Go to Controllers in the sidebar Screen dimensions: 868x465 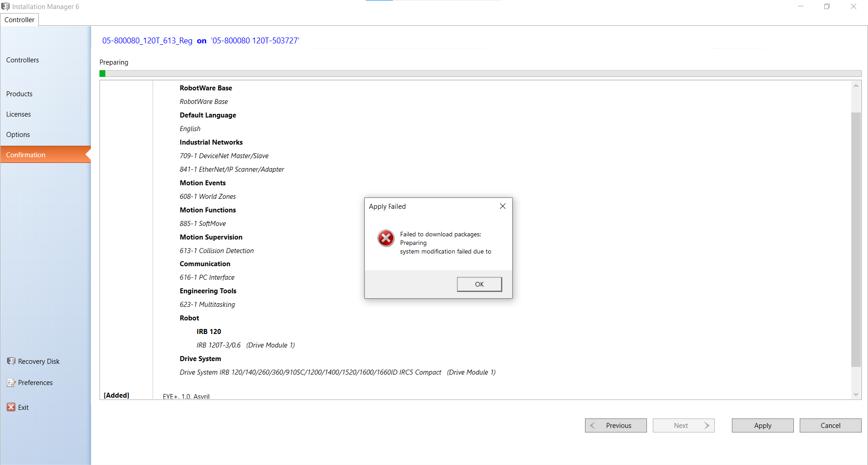point(23,60)
